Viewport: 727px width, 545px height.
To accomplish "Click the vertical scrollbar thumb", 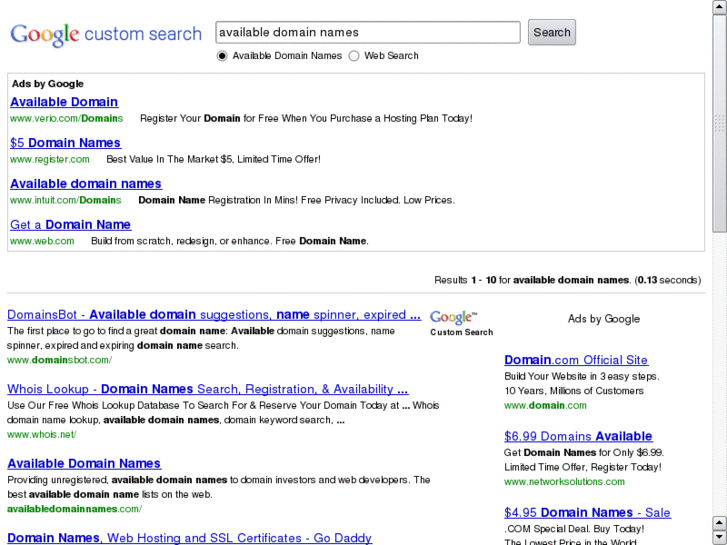I will [x=719, y=123].
